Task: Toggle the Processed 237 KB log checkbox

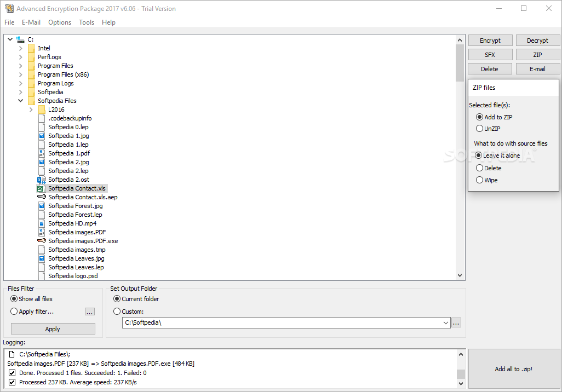Action: point(12,382)
